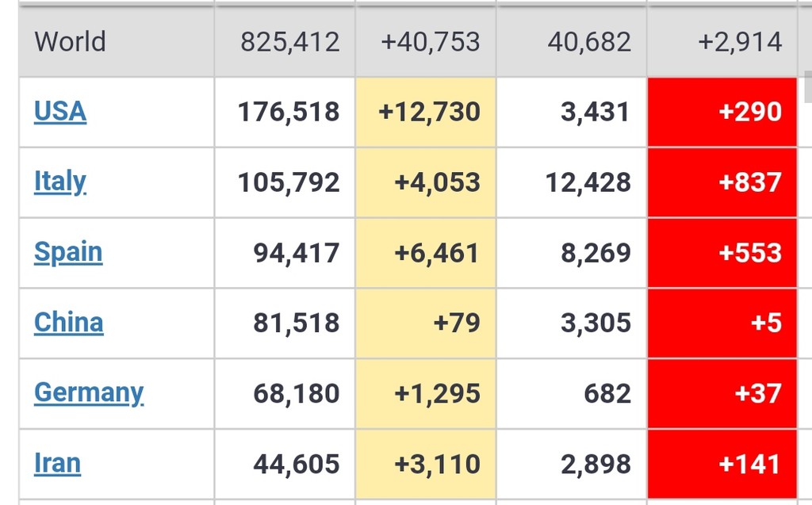Click Germany new cases +1,295 cell
Screen dimensions: 812x505
pos(437,393)
